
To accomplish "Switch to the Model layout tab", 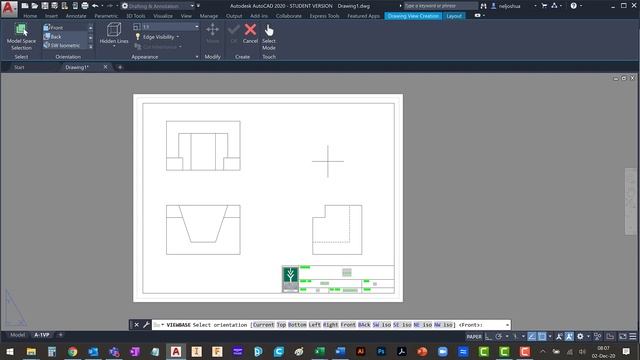I will coord(18,335).
